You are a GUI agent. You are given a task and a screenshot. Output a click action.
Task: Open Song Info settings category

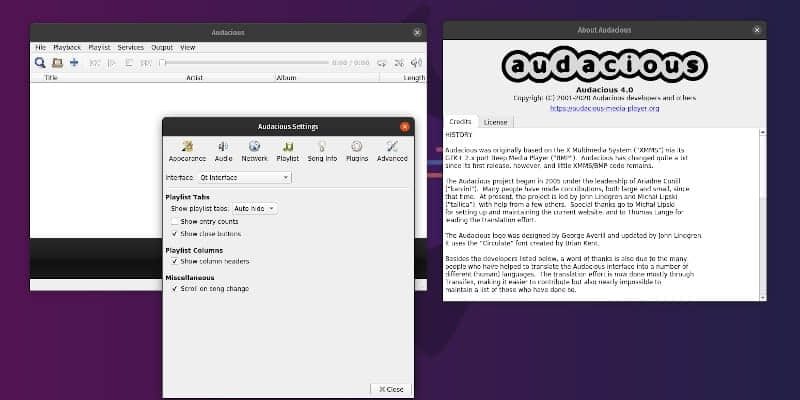(x=322, y=152)
